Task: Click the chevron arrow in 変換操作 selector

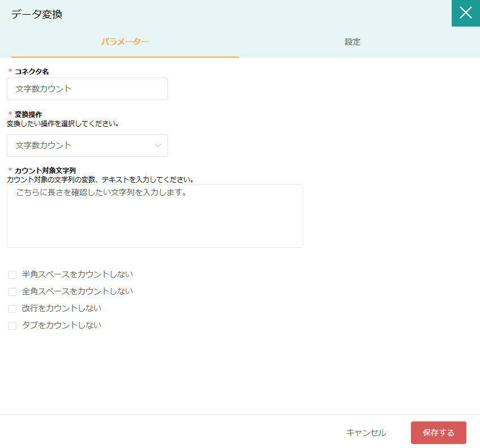Action: pyautogui.click(x=158, y=145)
